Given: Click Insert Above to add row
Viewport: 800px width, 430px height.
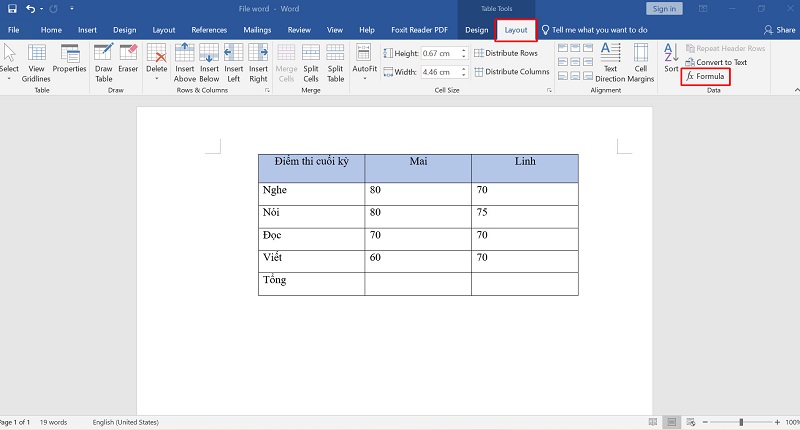Looking at the screenshot, I should click(185, 62).
